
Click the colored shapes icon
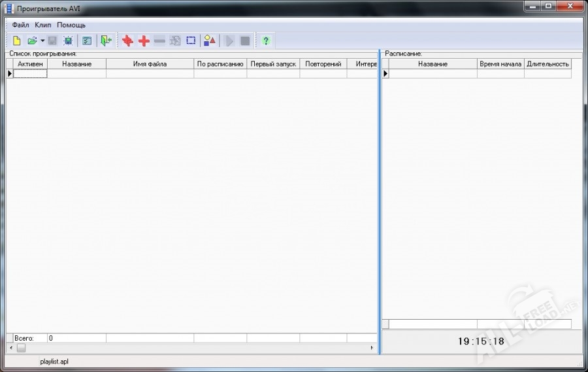pyautogui.click(x=209, y=41)
